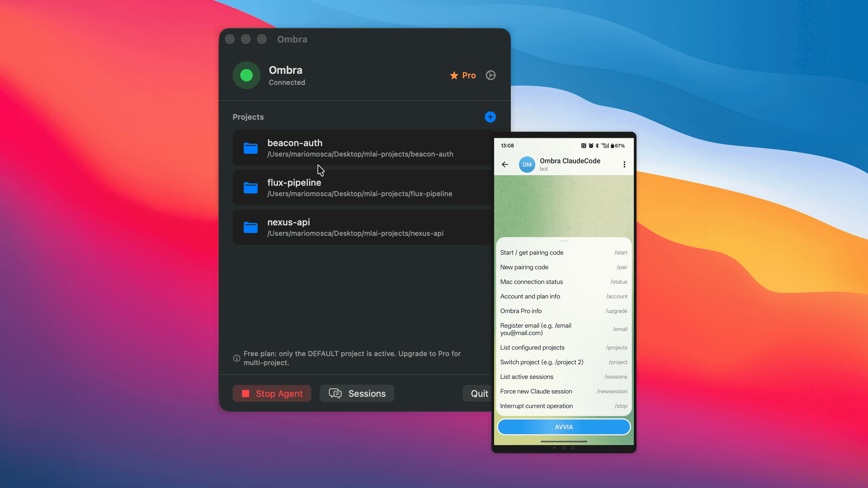Tap the command sheet drag handle

point(564,241)
